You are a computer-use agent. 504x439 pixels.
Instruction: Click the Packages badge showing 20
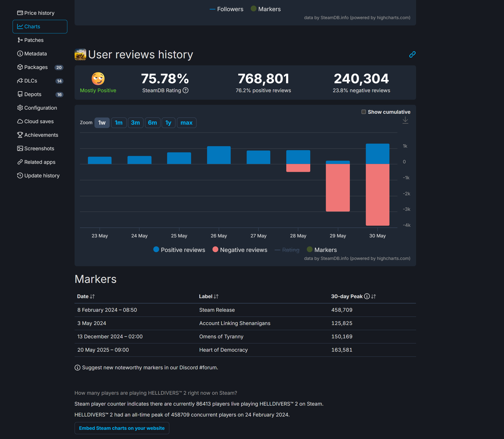(59, 68)
